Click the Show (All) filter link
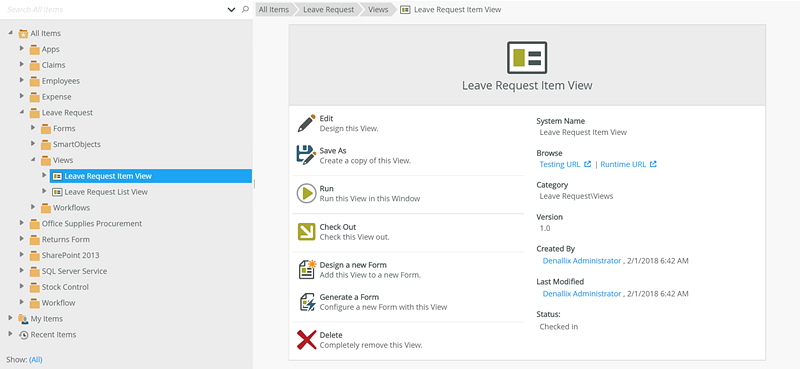800x369 pixels. [36, 359]
